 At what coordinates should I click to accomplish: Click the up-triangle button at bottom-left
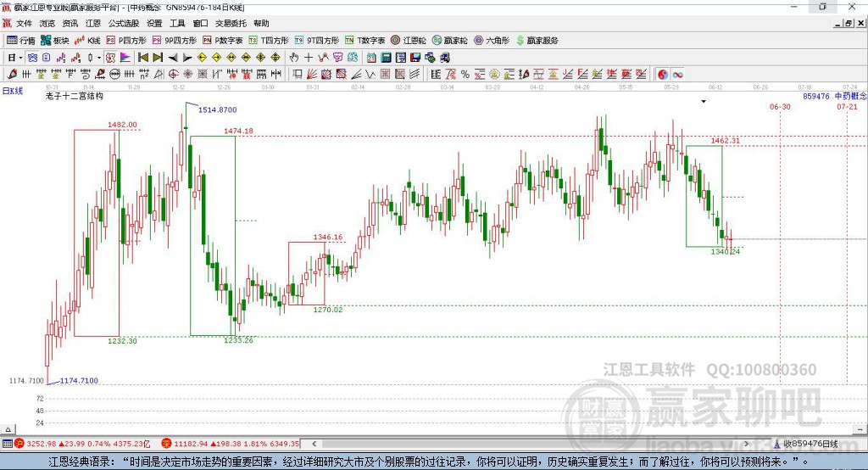[x=8, y=429]
